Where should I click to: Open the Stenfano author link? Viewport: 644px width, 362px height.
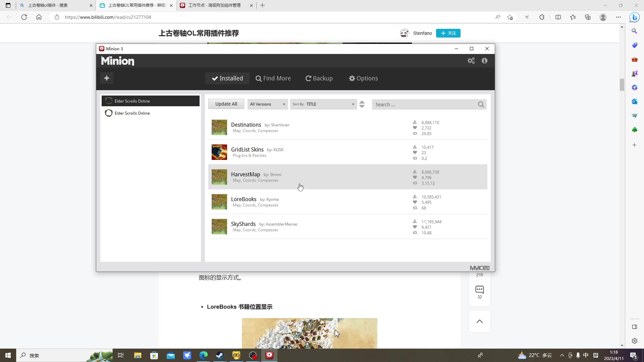423,33
